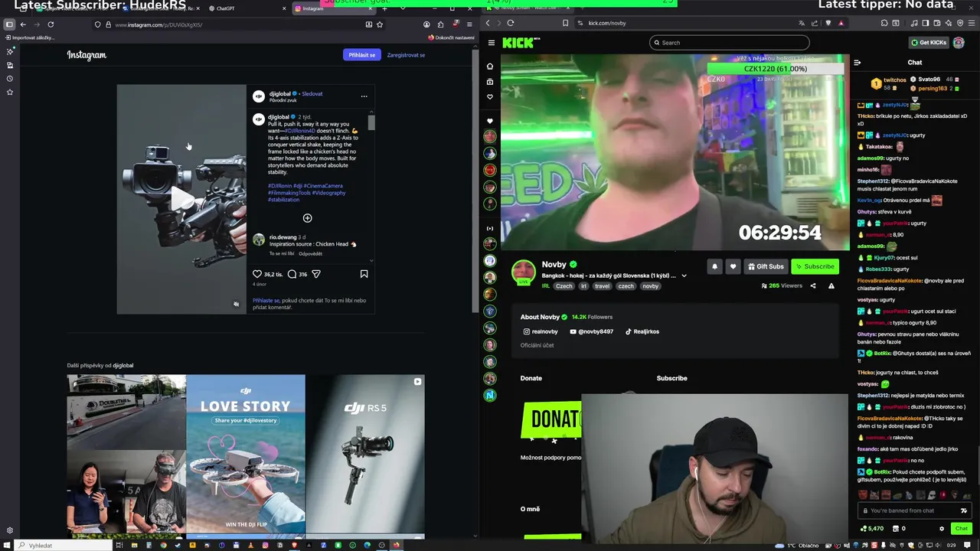Toggle mute on Instagram video
The width and height of the screenshot is (980, 551).
click(x=236, y=304)
